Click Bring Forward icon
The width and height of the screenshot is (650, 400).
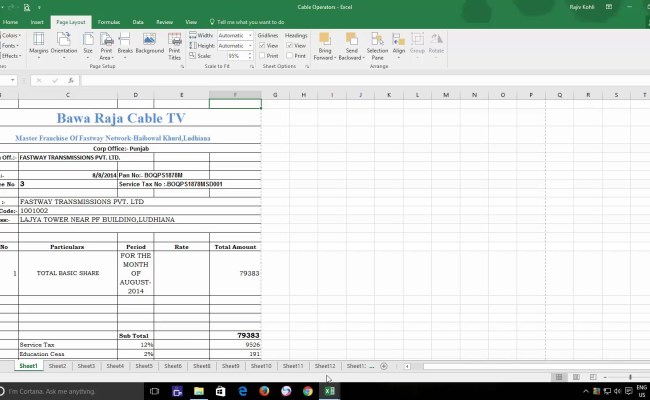coord(325,39)
